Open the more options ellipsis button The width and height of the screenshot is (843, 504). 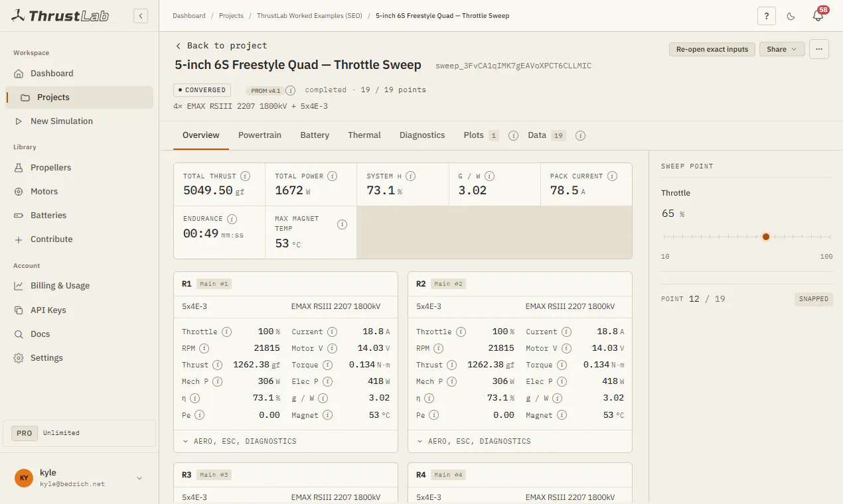tap(819, 49)
